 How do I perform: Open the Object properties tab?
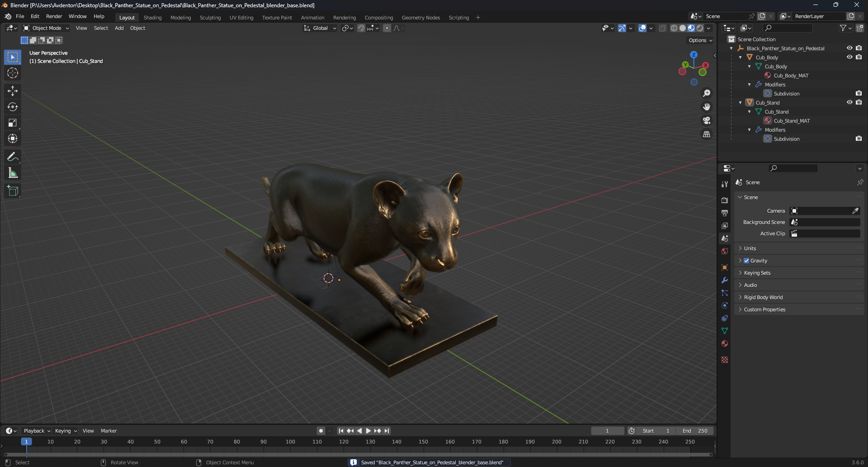point(725,267)
